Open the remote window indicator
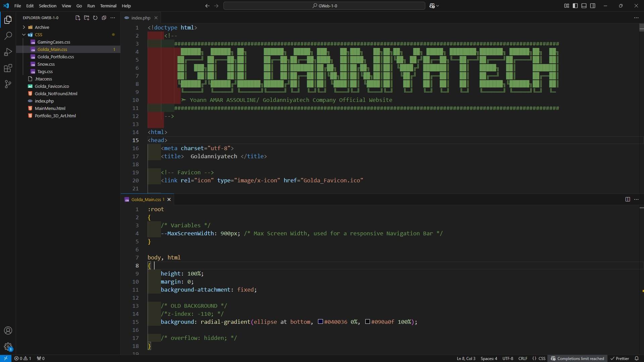 coord(5,358)
